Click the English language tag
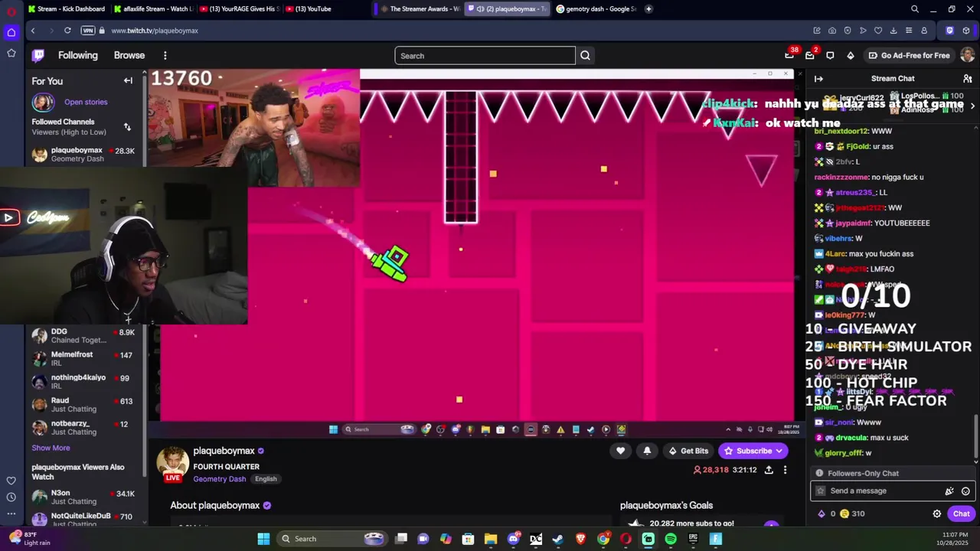Screen dimensions: 980x551 pos(266,479)
